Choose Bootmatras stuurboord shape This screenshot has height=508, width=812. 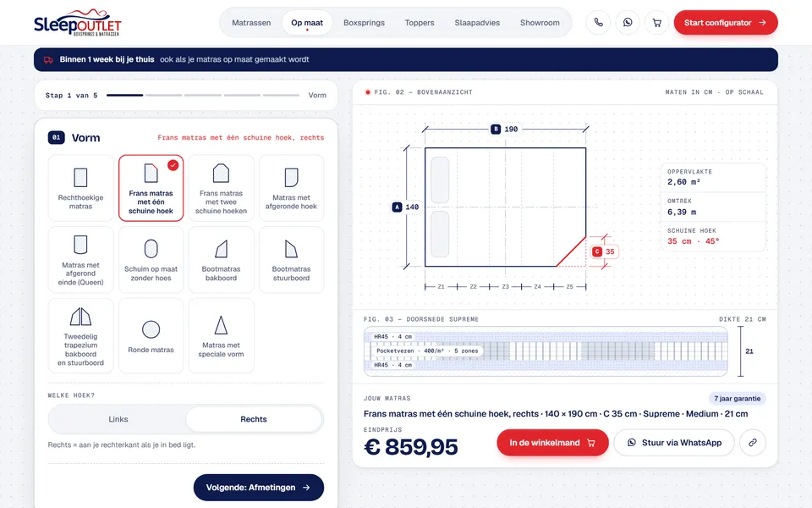pos(291,260)
